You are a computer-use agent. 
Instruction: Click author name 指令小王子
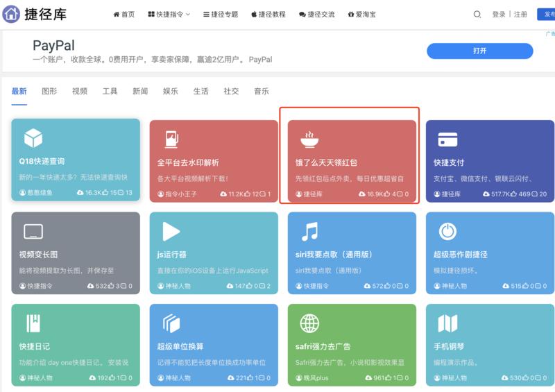coord(181,194)
